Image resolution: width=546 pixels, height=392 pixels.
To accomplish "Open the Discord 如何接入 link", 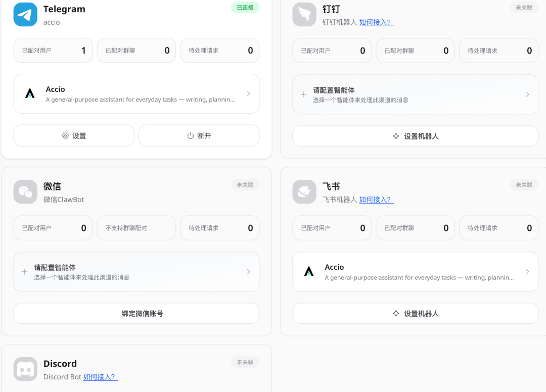I will [x=100, y=377].
